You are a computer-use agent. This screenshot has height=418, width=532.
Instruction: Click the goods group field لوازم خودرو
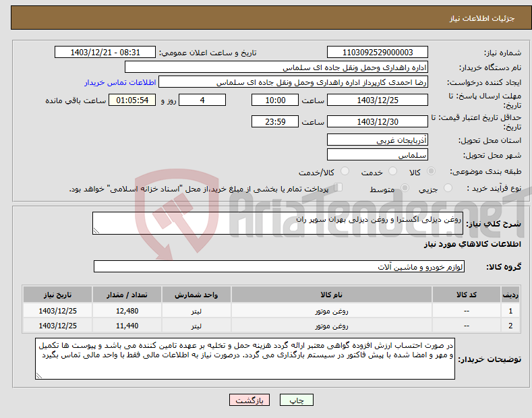(279, 267)
